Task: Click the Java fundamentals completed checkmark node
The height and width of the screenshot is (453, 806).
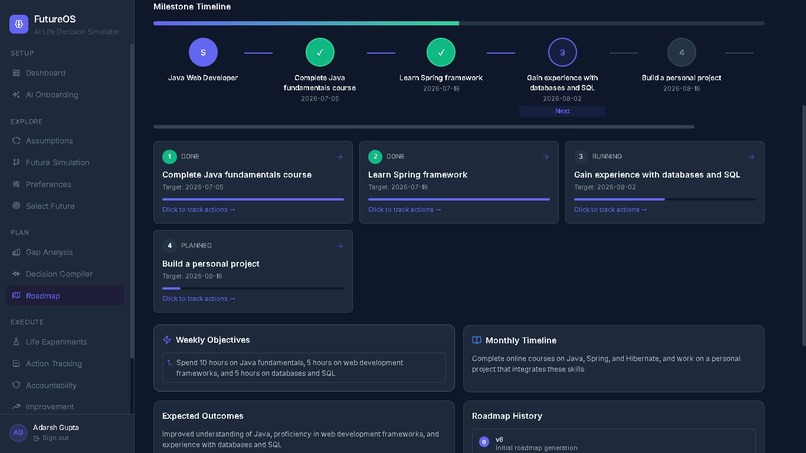Action: pyautogui.click(x=320, y=52)
